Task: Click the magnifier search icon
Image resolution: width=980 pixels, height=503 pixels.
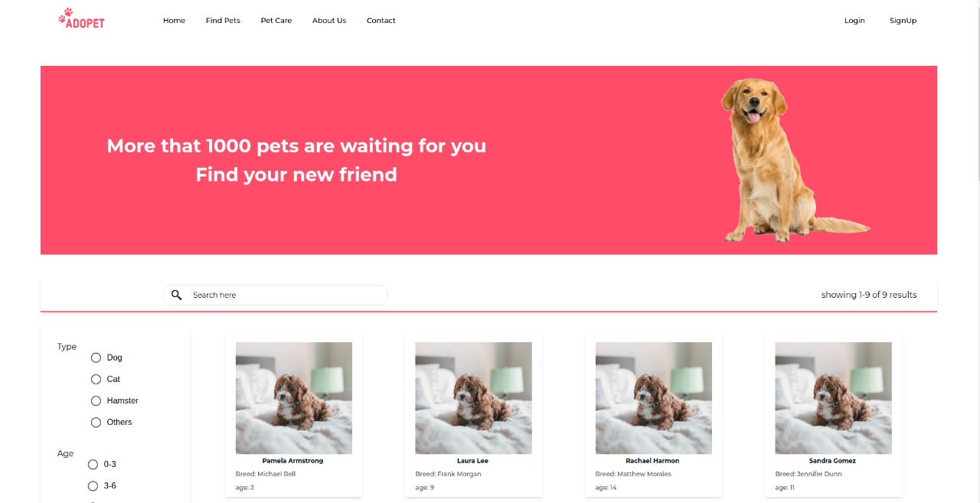Action: pos(176,295)
